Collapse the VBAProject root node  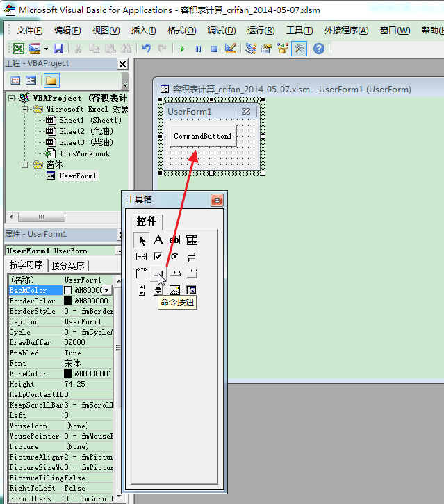(12, 98)
